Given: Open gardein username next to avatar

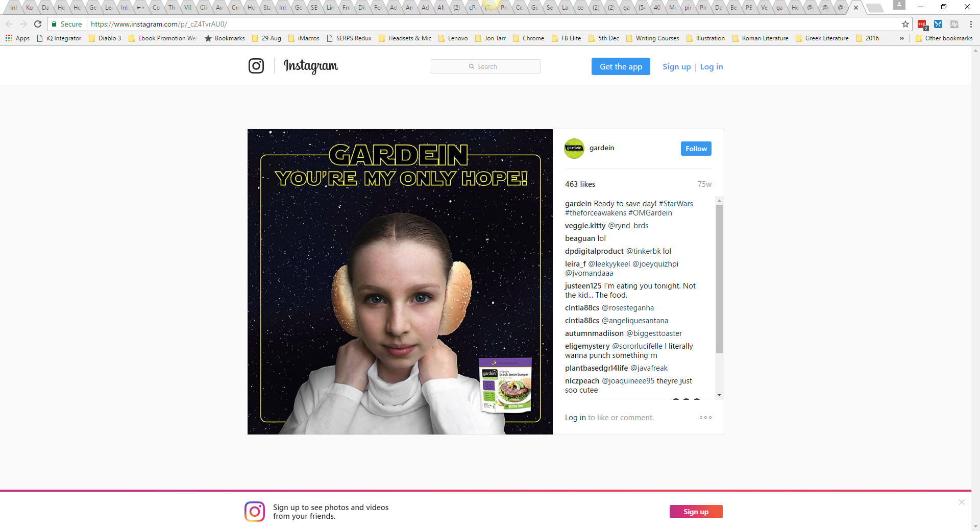Looking at the screenshot, I should pos(602,148).
